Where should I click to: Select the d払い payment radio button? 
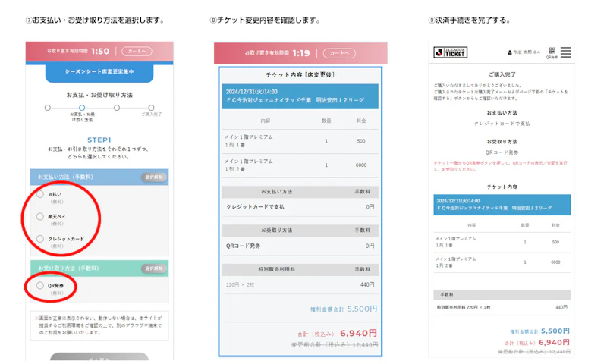click(40, 194)
